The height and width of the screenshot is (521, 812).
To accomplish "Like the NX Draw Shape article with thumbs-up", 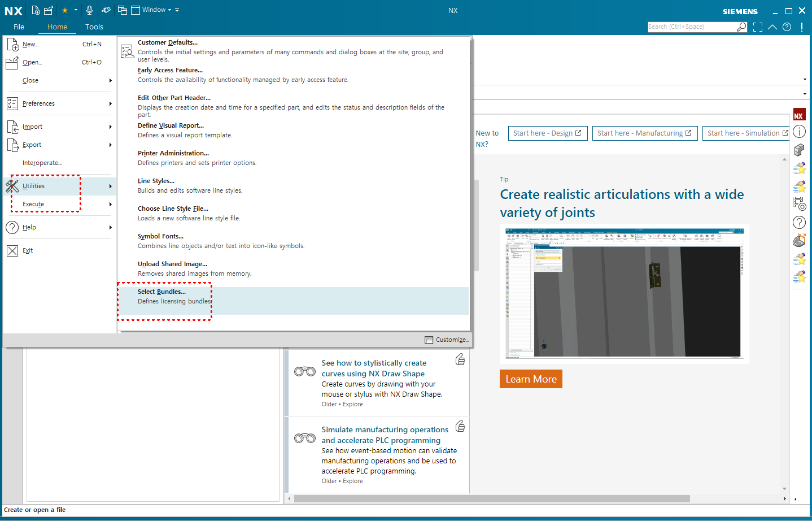I will tap(460, 359).
